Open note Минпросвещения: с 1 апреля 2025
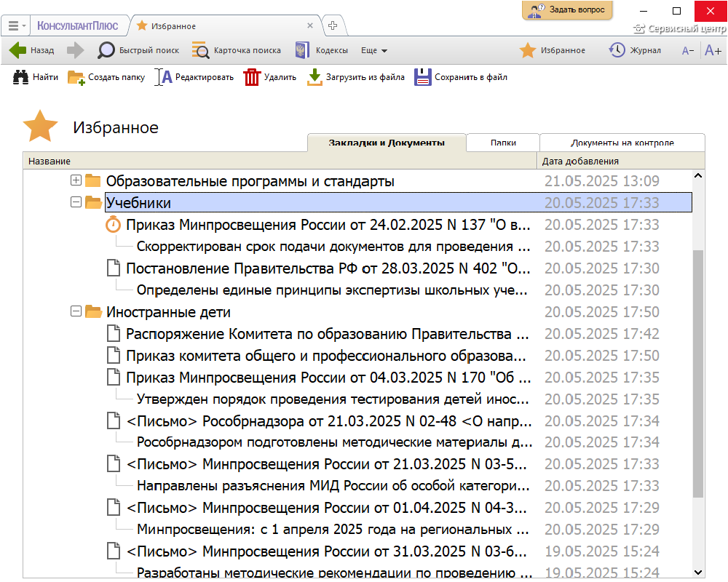The width and height of the screenshot is (728, 582). (x=333, y=530)
